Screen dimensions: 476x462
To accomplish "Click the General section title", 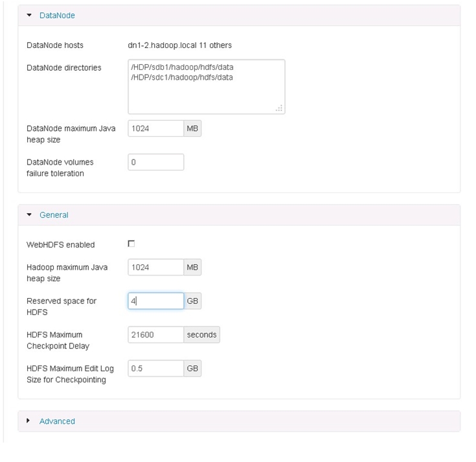I will tap(54, 215).
